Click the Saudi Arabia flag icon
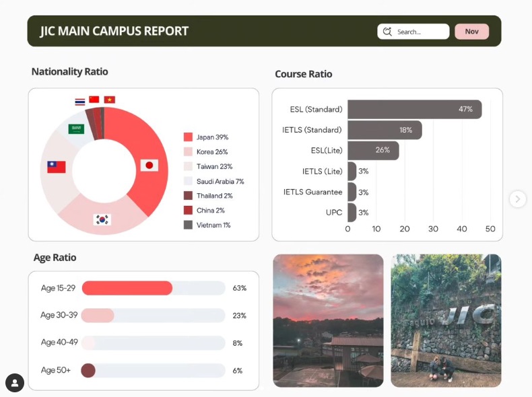 [76, 129]
